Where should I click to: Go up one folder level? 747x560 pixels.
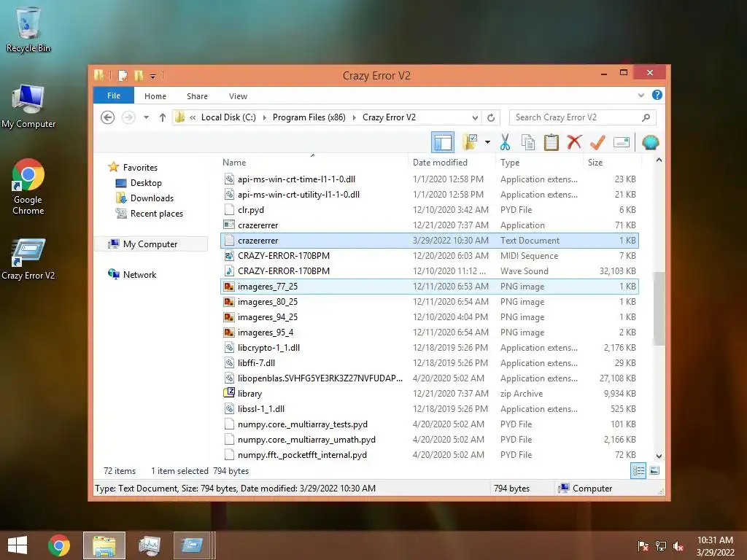pyautogui.click(x=163, y=117)
